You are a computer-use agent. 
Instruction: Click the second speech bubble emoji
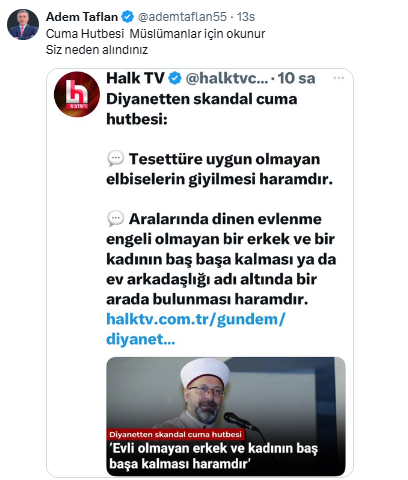pyautogui.click(x=116, y=219)
